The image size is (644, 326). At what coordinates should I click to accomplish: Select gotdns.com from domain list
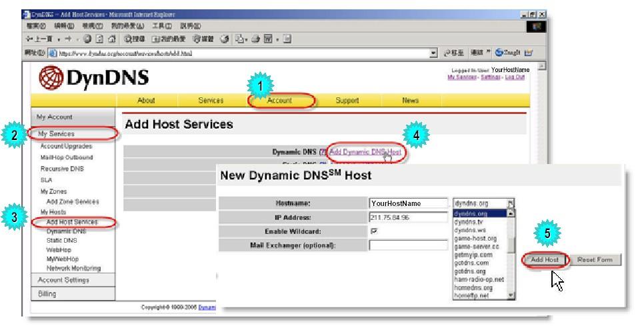point(471,263)
